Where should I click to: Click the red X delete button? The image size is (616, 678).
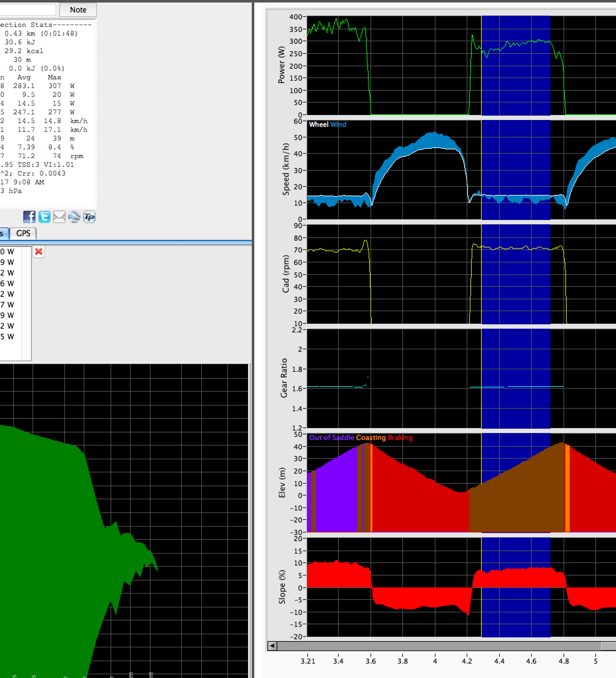pyautogui.click(x=39, y=252)
